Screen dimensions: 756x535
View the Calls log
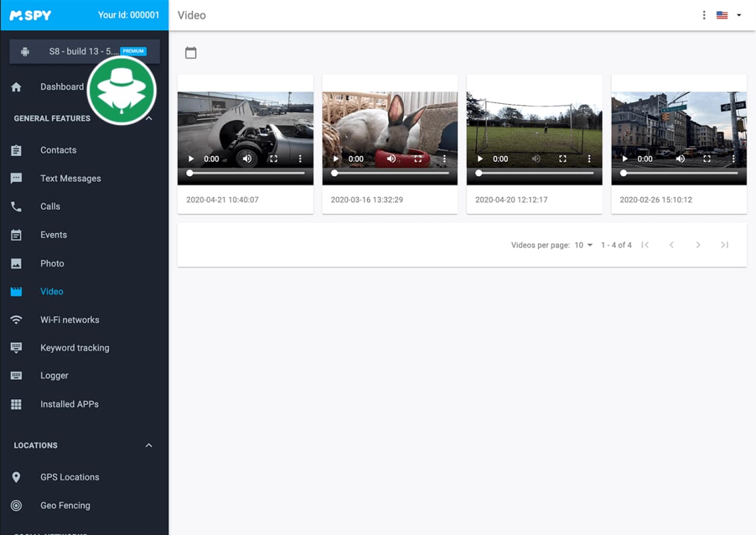coord(50,207)
